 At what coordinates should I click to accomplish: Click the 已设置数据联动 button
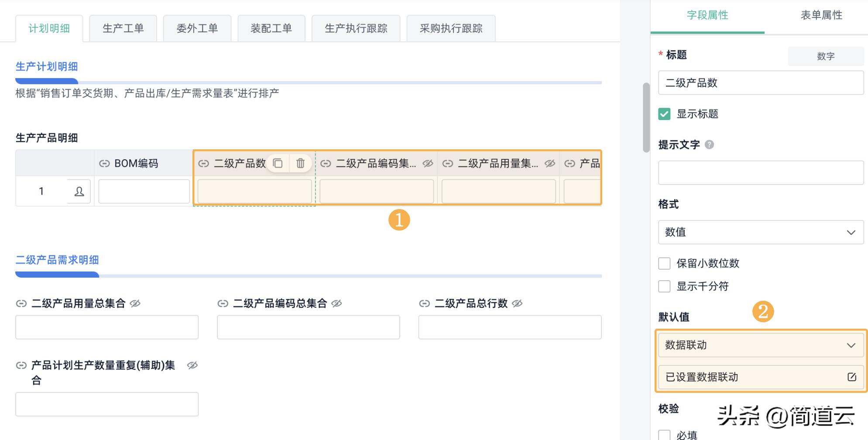(x=751, y=377)
